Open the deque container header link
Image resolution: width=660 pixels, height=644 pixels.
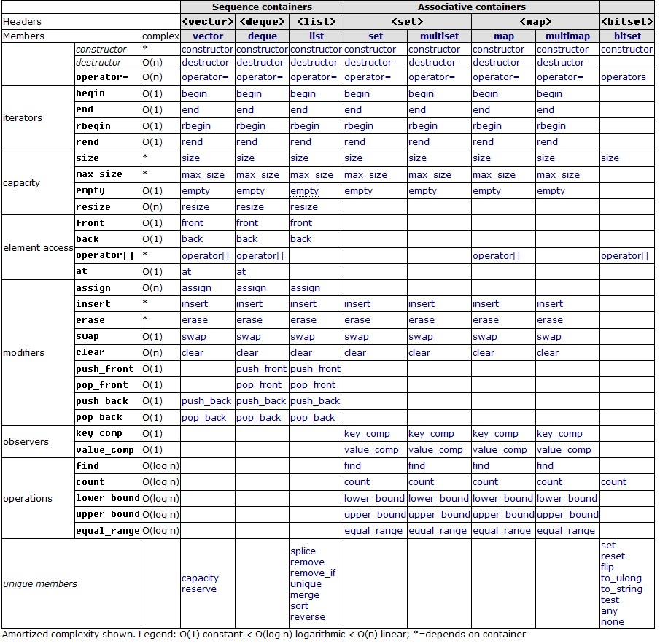(263, 36)
